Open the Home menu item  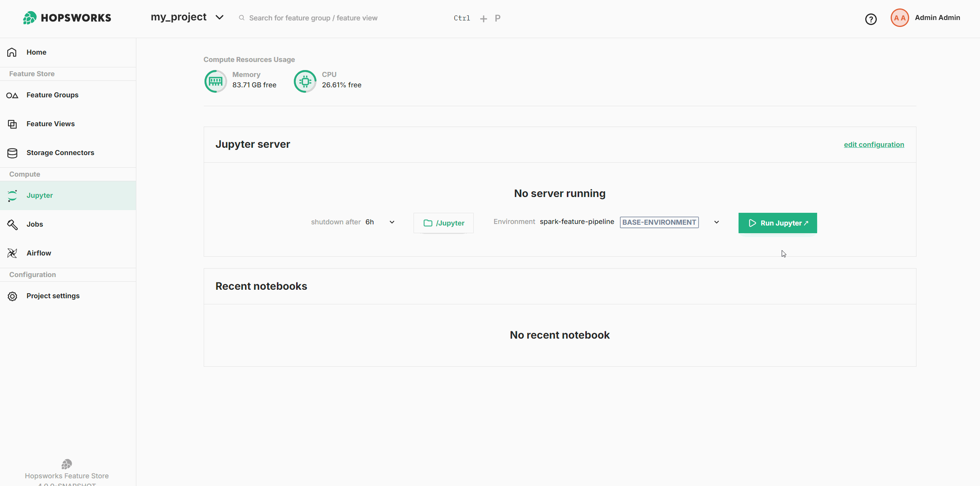[36, 52]
